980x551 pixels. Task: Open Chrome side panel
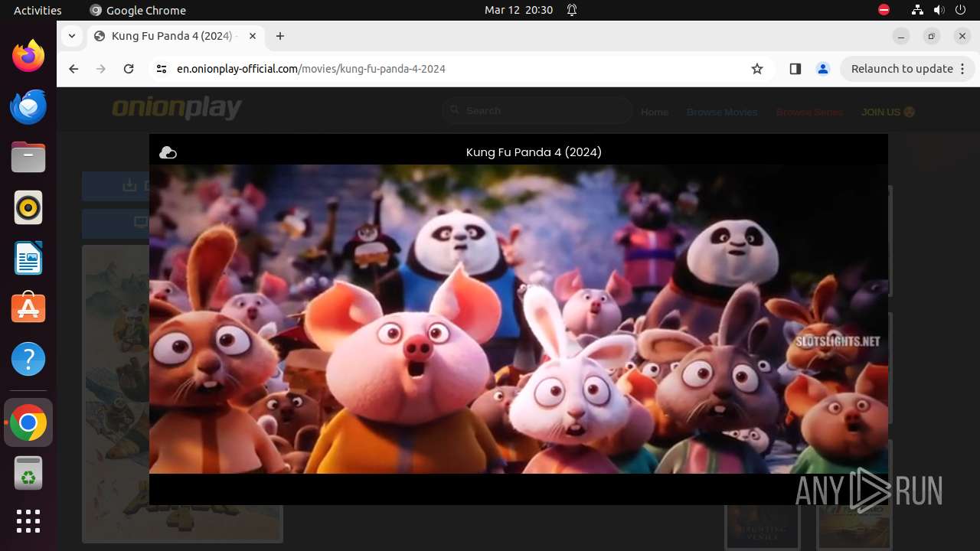coord(795,69)
